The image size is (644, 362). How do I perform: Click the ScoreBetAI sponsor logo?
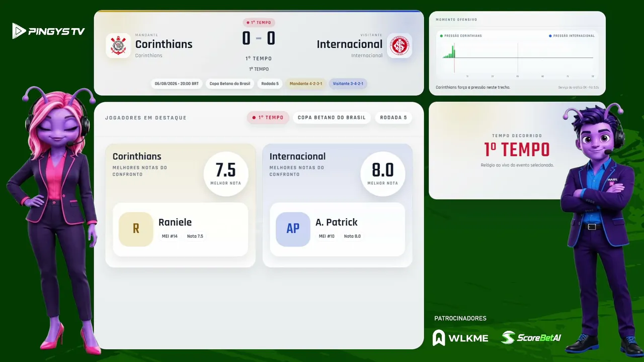tap(531, 338)
